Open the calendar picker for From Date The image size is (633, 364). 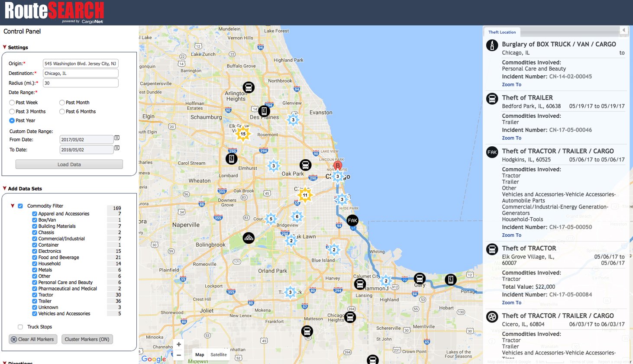coord(117,137)
